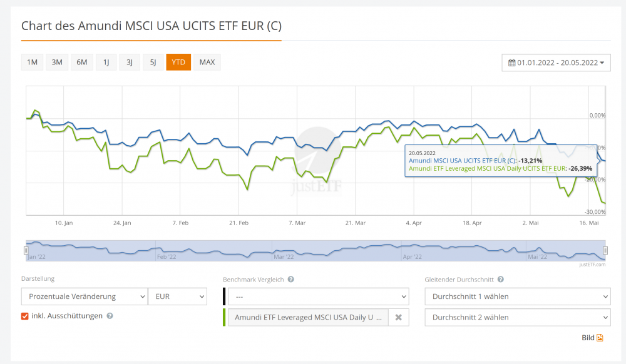The width and height of the screenshot is (626, 364).
Task: Select the 6M time range button
Action: click(x=81, y=62)
